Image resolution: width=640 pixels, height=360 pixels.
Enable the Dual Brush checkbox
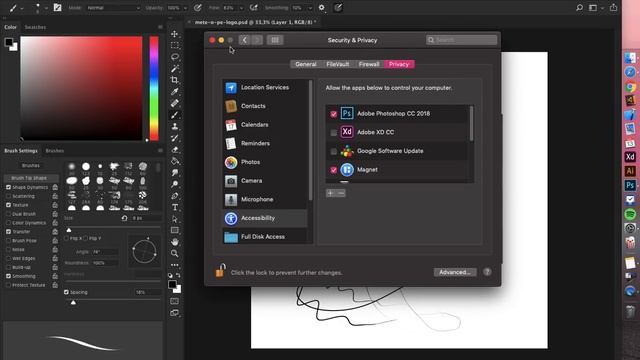coord(8,214)
